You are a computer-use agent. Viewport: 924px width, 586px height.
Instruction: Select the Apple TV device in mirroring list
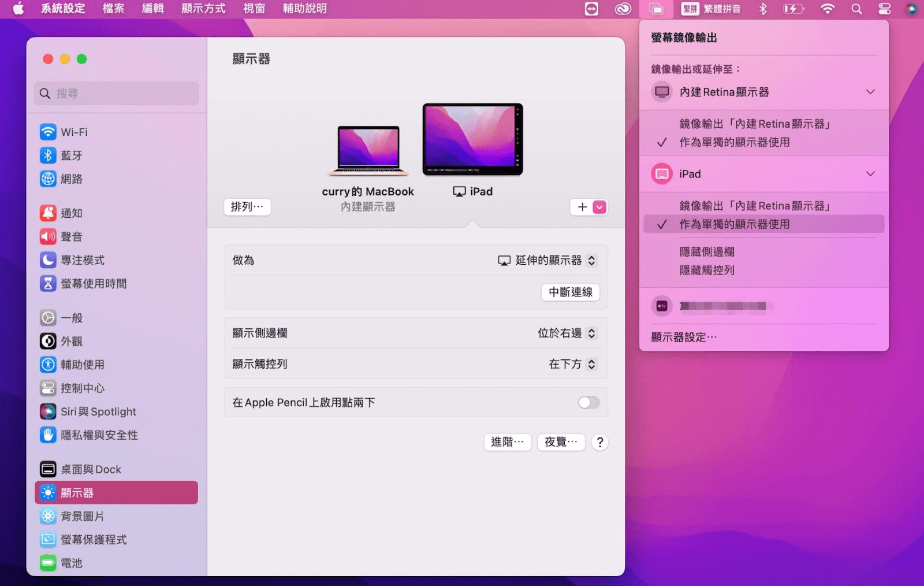763,306
